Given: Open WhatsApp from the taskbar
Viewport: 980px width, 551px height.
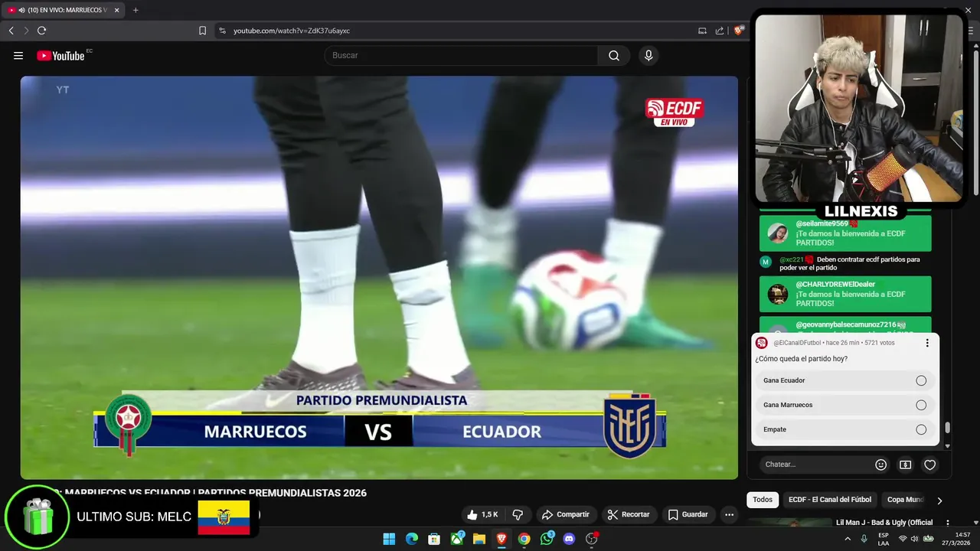Looking at the screenshot, I should point(547,539).
